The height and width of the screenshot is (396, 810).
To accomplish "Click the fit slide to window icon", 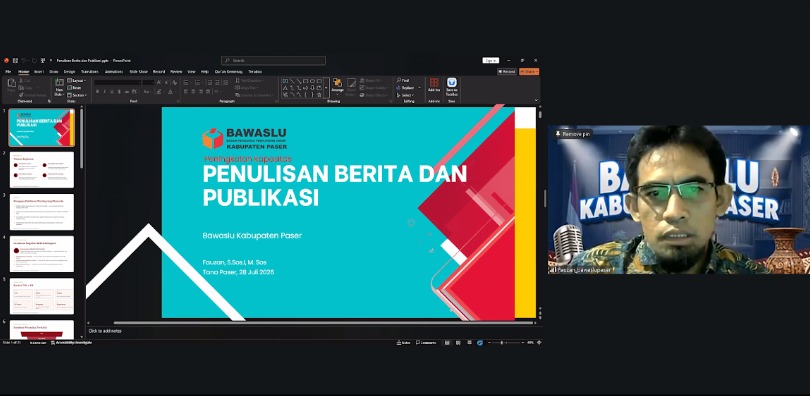I will click(539, 342).
